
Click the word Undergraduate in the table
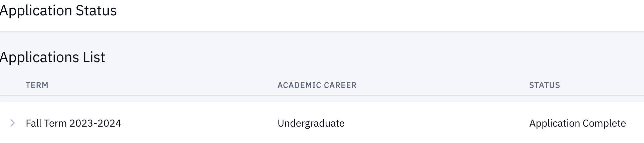pyautogui.click(x=311, y=123)
